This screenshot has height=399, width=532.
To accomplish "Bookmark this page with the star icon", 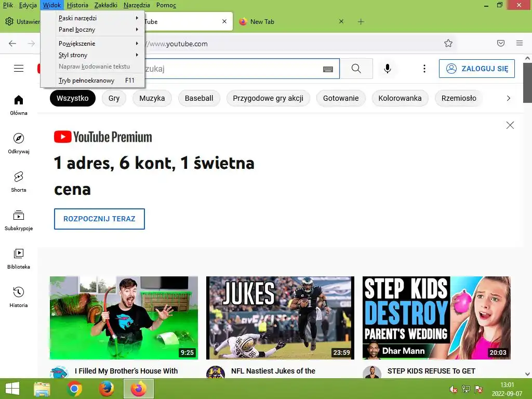I will (x=448, y=44).
